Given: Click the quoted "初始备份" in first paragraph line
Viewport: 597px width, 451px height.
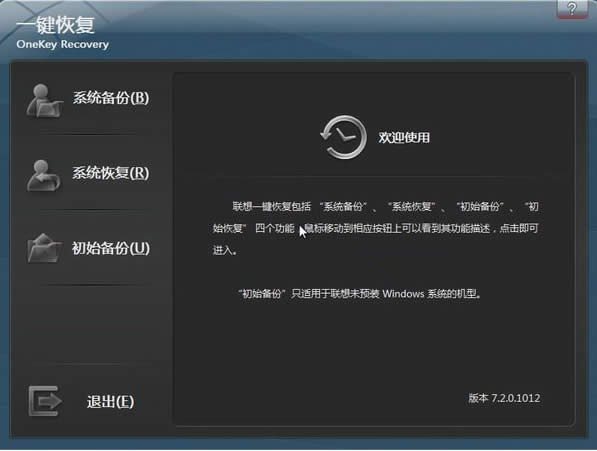Looking at the screenshot, I should (480, 207).
